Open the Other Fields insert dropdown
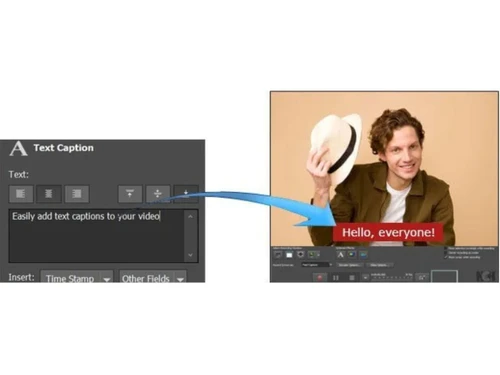Viewport: 500px width, 375px height. tap(153, 277)
